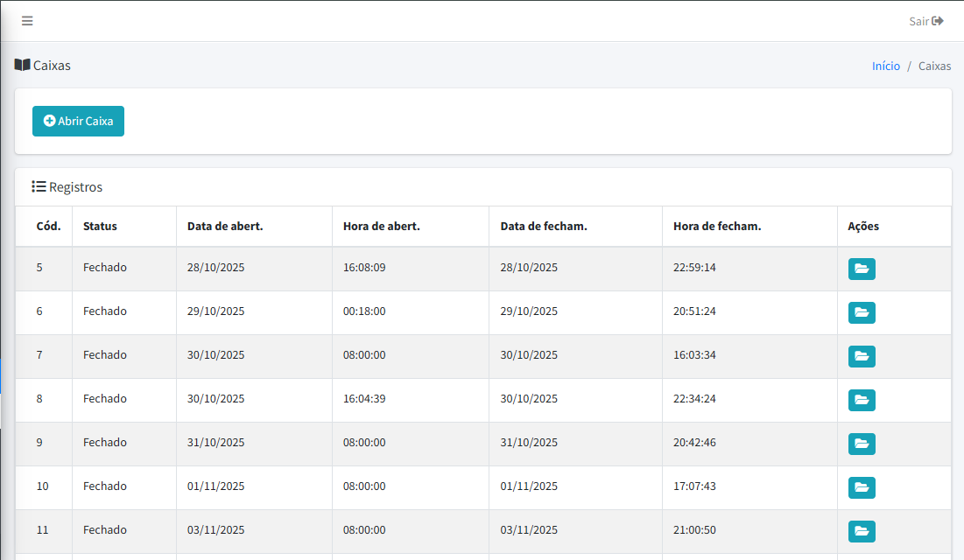Click the Fechado status in row 10

coord(104,486)
